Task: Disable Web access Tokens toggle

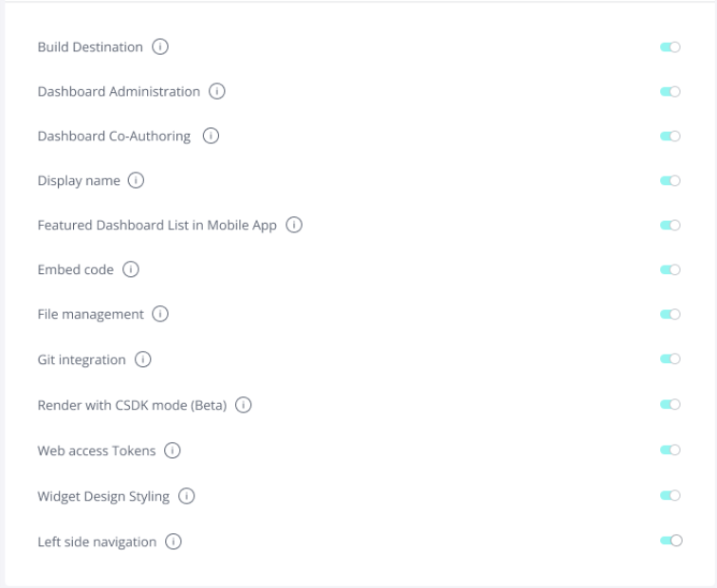Action: 670,450
